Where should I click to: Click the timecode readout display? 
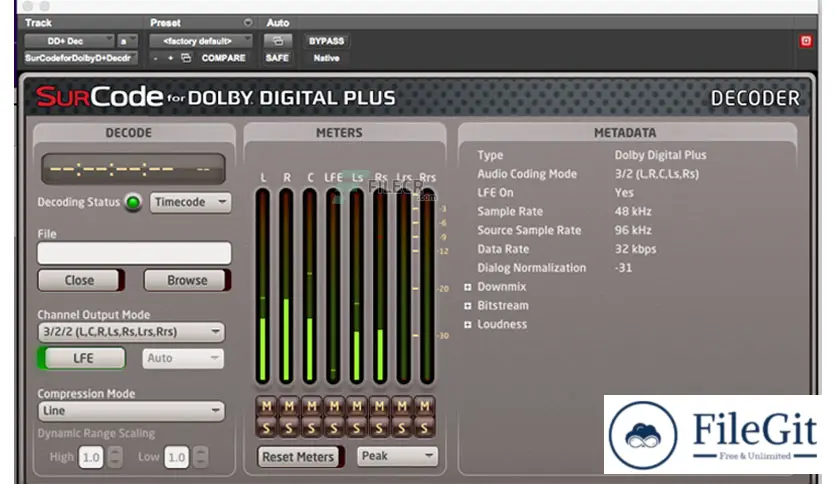click(x=133, y=169)
